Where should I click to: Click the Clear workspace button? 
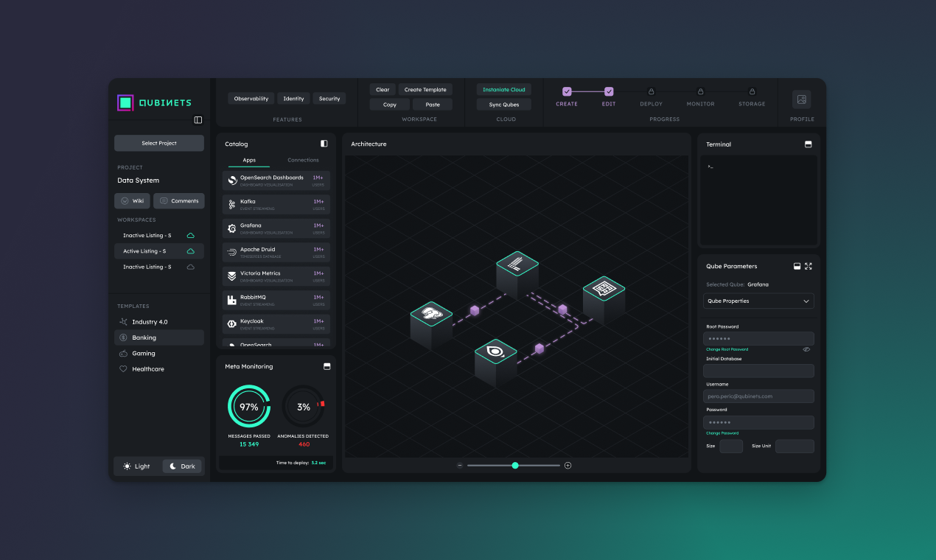[x=383, y=90]
